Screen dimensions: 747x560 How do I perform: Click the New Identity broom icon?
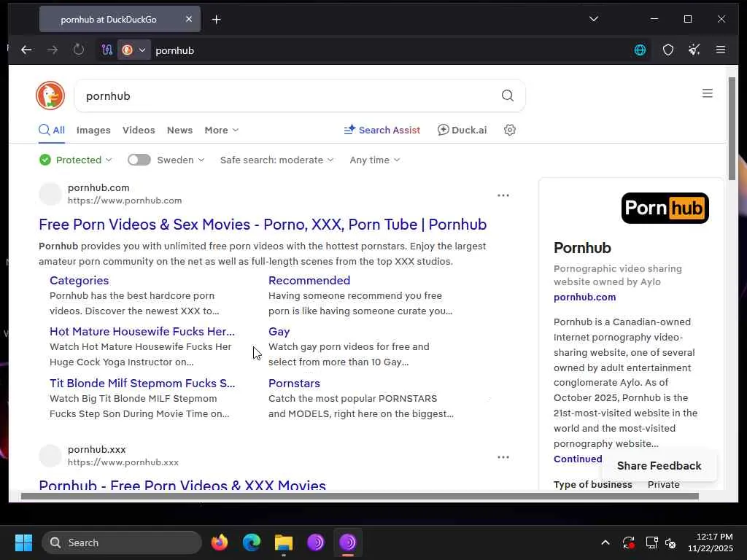pos(694,50)
